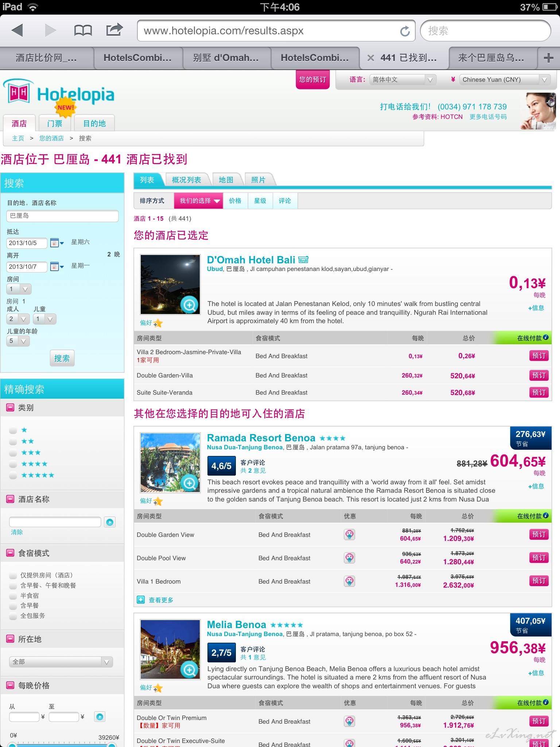Image resolution: width=560 pixels, height=747 pixels.
Task: Open the children count dropdown
Action: (x=45, y=319)
